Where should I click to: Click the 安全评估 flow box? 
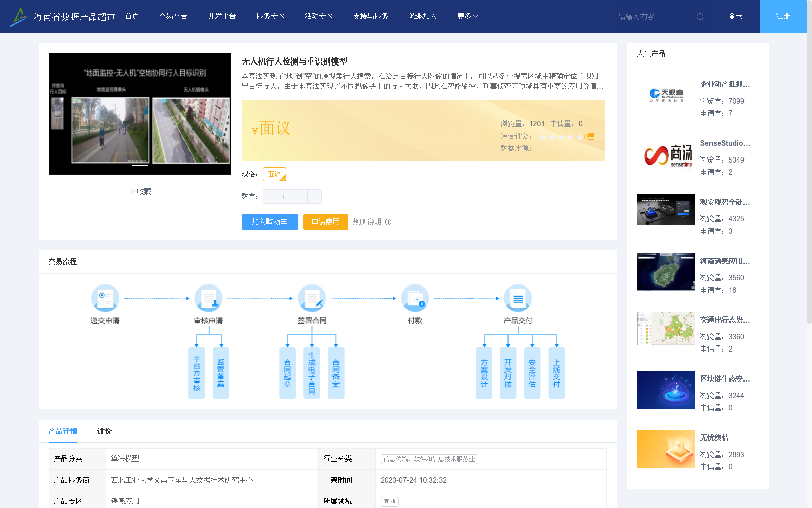coord(532,373)
